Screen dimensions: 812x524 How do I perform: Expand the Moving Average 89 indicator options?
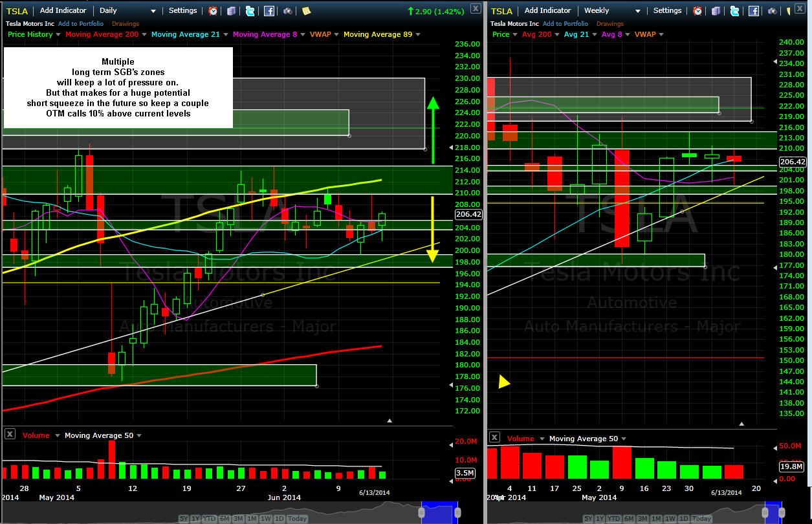click(418, 35)
